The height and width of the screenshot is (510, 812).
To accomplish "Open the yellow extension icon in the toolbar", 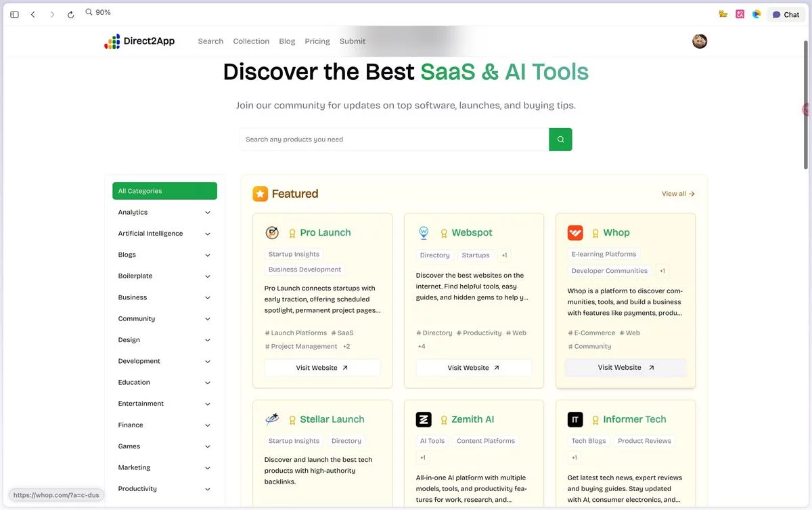I will (x=723, y=14).
